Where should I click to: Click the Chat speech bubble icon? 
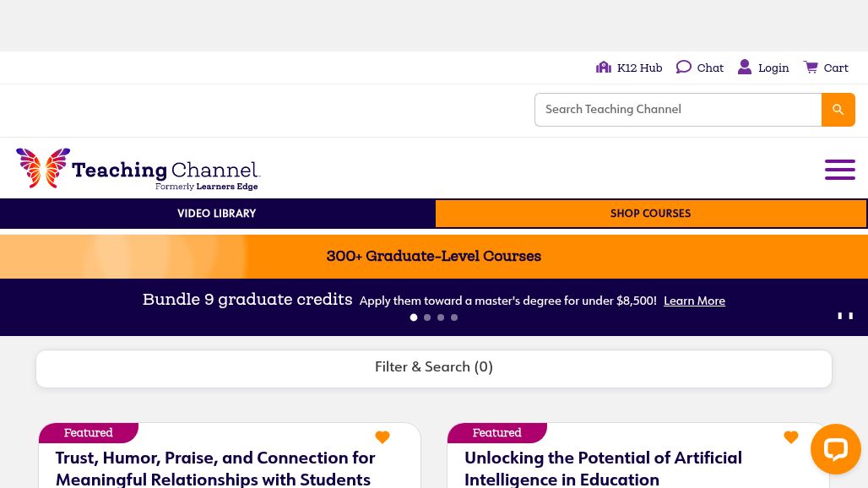pyautogui.click(x=684, y=68)
